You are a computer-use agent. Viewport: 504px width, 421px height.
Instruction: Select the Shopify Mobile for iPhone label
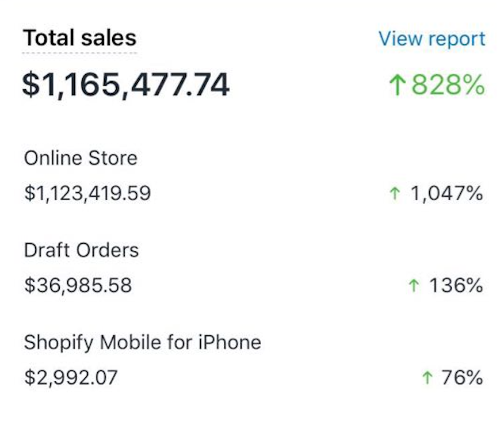[142, 343]
